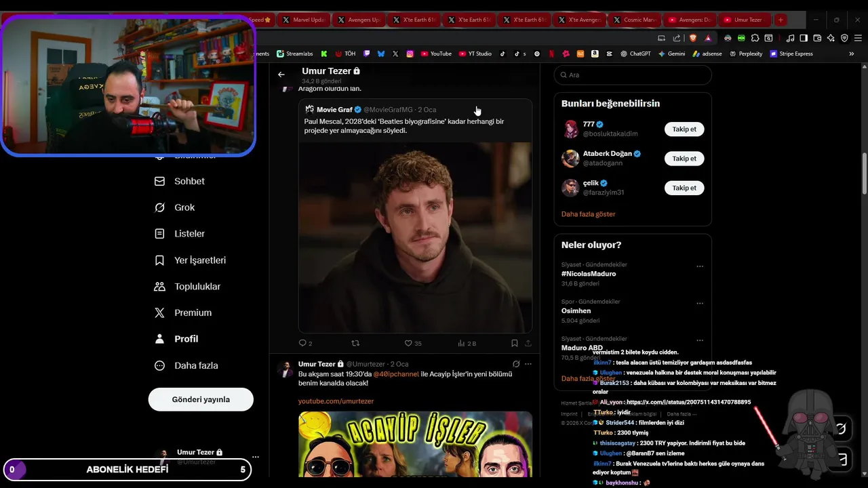Image resolution: width=868 pixels, height=488 pixels.
Task: Open a new browser tab
Action: click(x=781, y=20)
